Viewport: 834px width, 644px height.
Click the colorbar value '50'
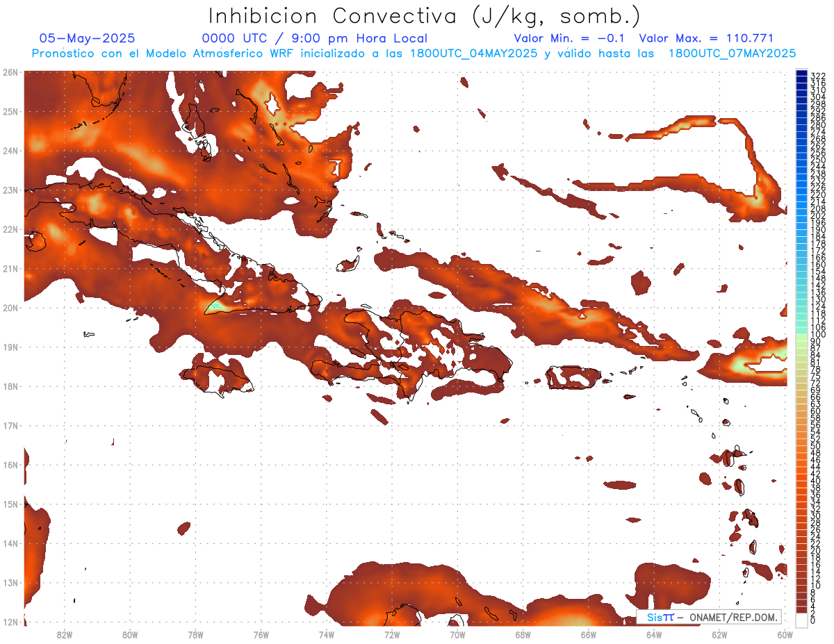tap(816, 445)
